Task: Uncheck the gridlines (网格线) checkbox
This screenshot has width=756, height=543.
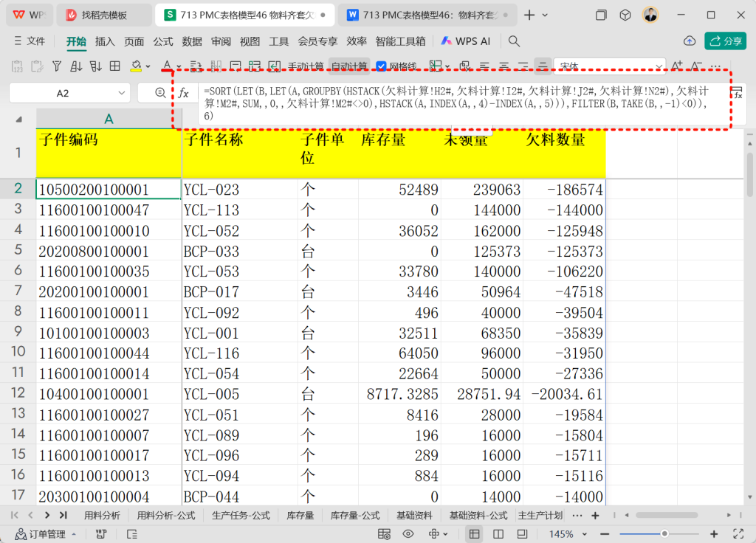Action: pos(381,66)
